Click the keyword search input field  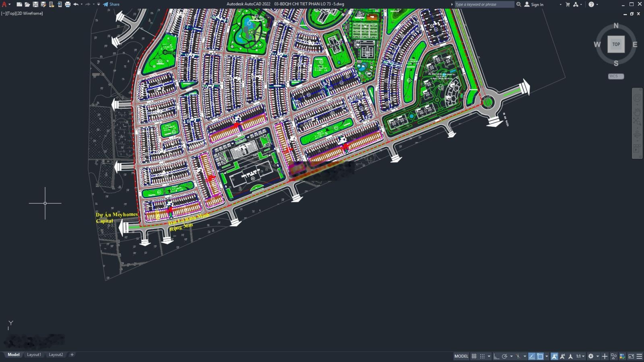coord(484,4)
